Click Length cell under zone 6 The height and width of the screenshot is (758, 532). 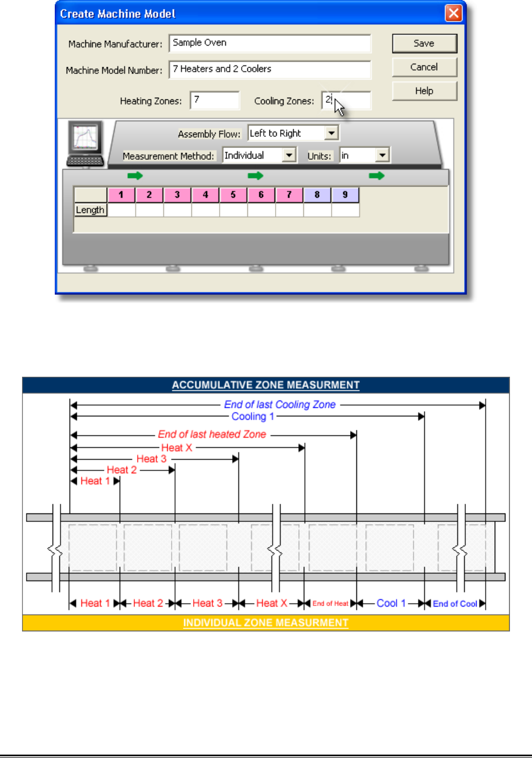coord(261,210)
